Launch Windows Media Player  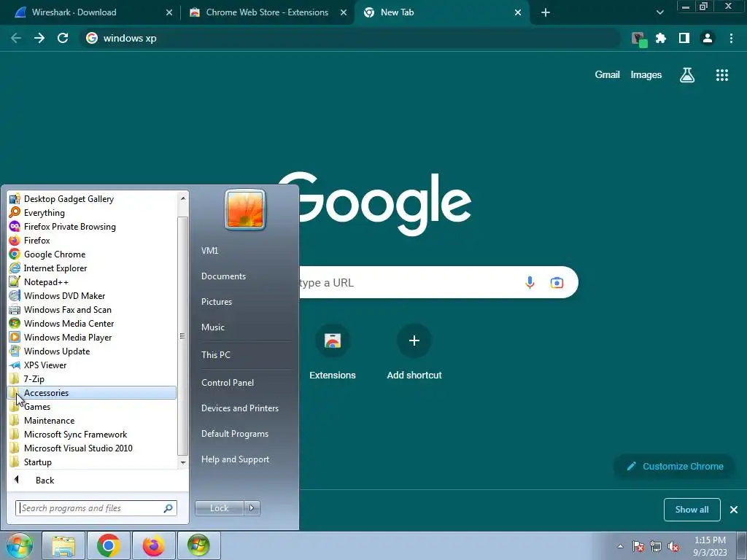pos(92,337)
